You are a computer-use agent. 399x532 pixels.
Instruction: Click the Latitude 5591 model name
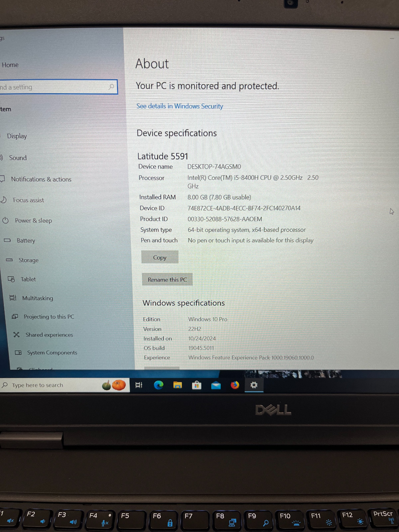(163, 156)
